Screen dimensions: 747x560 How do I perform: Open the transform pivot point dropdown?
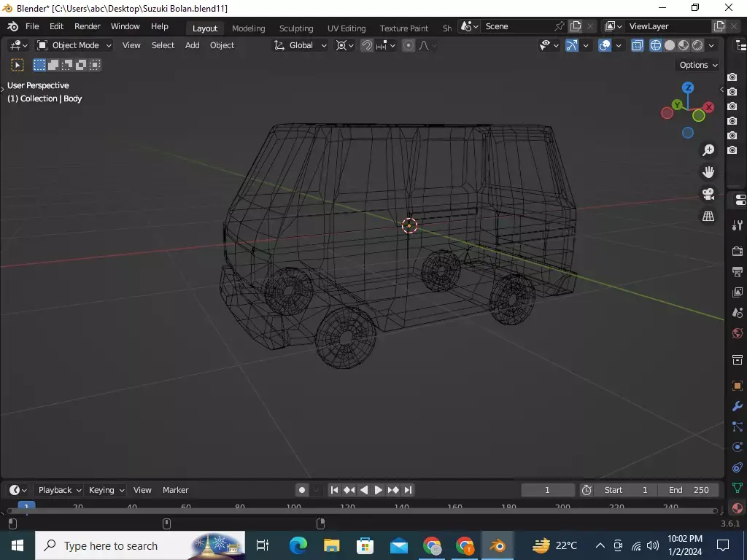(x=344, y=45)
